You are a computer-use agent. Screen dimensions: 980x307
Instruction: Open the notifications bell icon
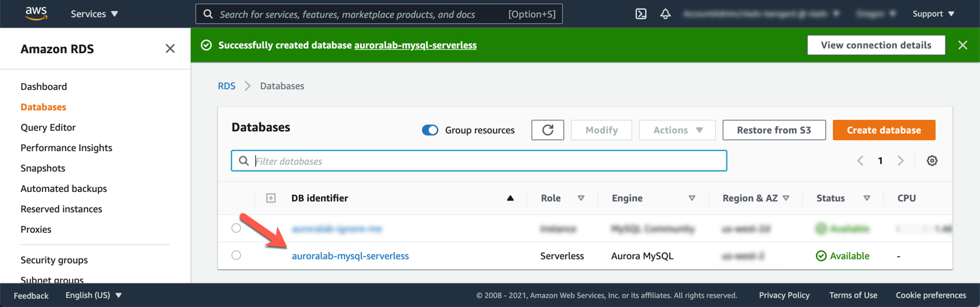click(x=666, y=14)
